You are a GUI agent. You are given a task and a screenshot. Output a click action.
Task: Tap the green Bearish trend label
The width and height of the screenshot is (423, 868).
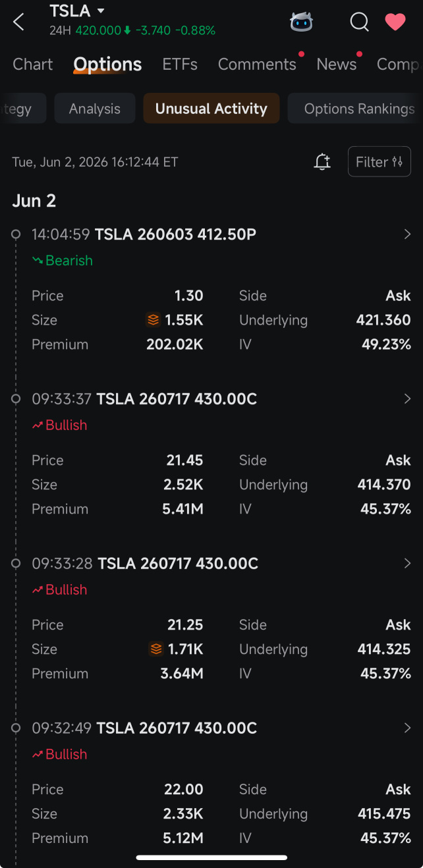pyautogui.click(x=63, y=261)
